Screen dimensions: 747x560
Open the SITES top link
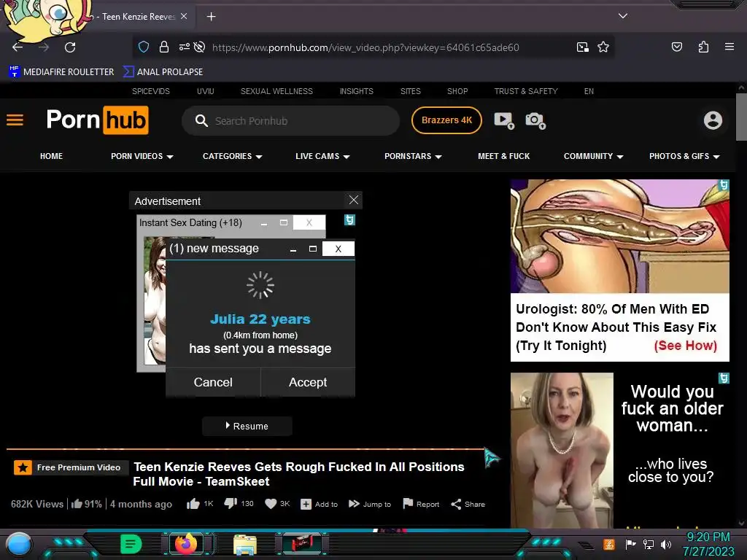[411, 91]
